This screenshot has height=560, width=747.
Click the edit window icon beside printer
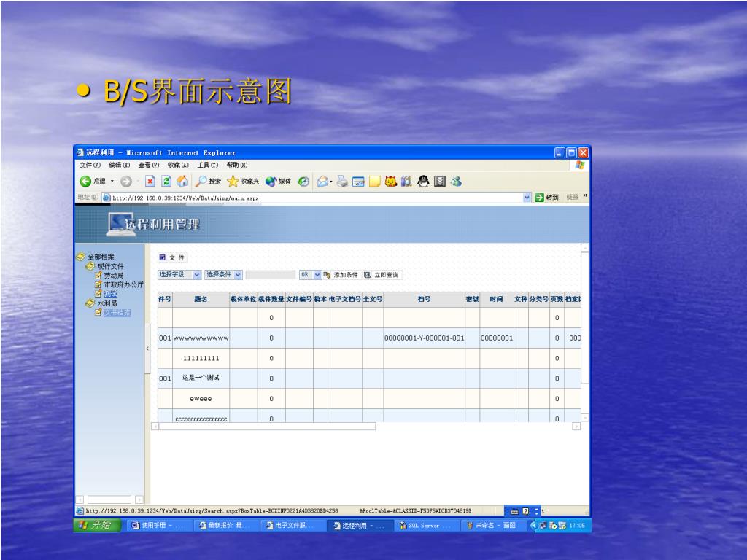coord(358,182)
